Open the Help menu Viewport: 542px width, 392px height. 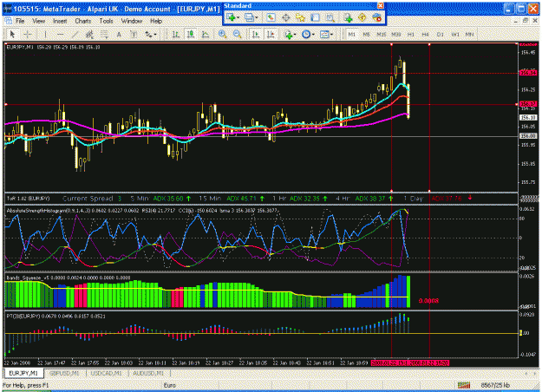(x=156, y=21)
